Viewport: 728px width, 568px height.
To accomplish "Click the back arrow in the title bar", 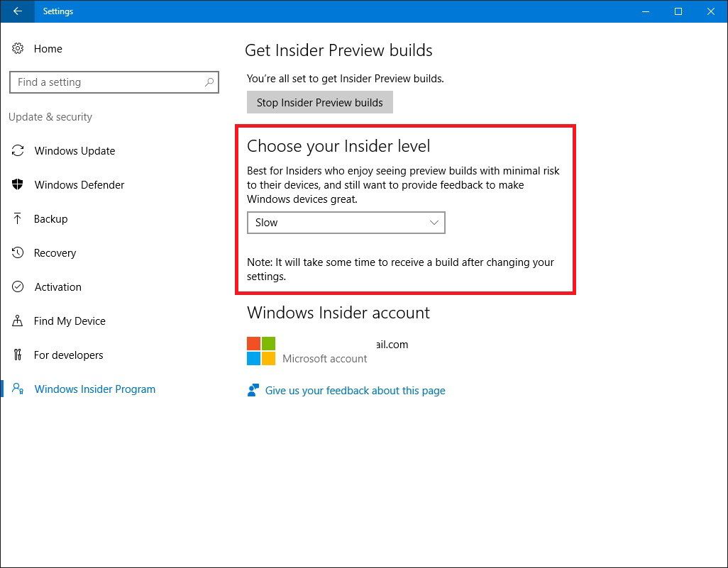I will (18, 11).
